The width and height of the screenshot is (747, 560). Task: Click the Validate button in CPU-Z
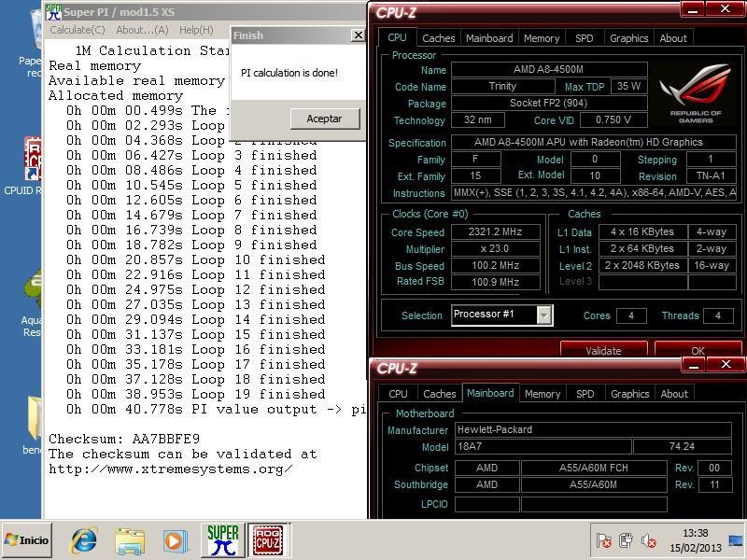[603, 351]
